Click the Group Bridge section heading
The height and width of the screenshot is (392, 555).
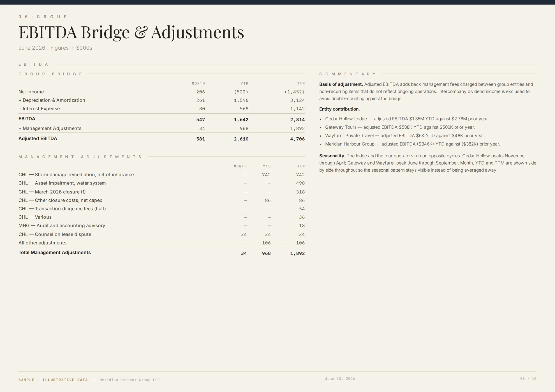click(50, 74)
